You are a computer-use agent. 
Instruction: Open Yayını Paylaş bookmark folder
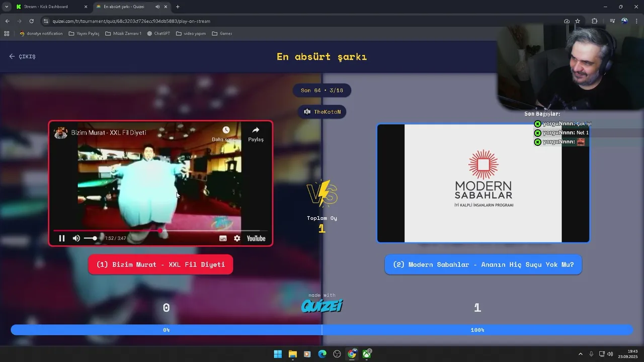tap(84, 34)
